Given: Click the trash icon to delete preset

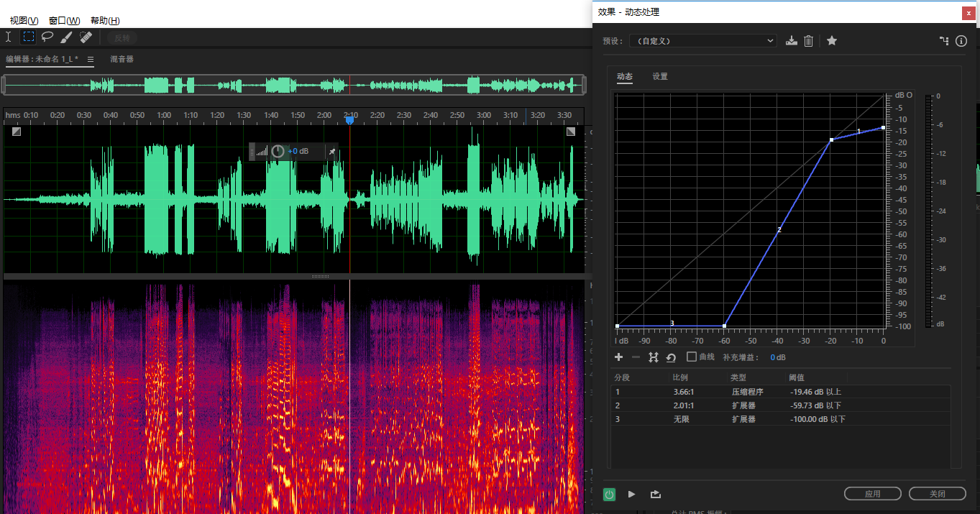Looking at the screenshot, I should pyautogui.click(x=808, y=41).
